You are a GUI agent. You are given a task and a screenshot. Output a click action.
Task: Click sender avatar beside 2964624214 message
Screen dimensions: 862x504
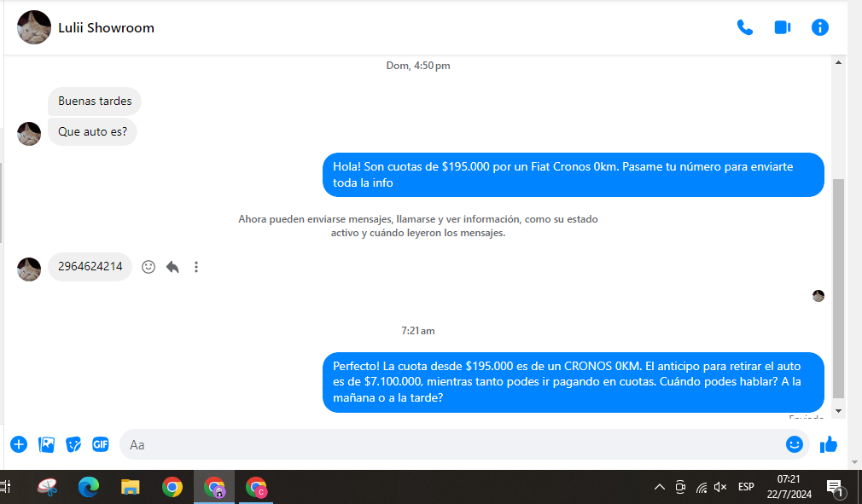click(29, 269)
